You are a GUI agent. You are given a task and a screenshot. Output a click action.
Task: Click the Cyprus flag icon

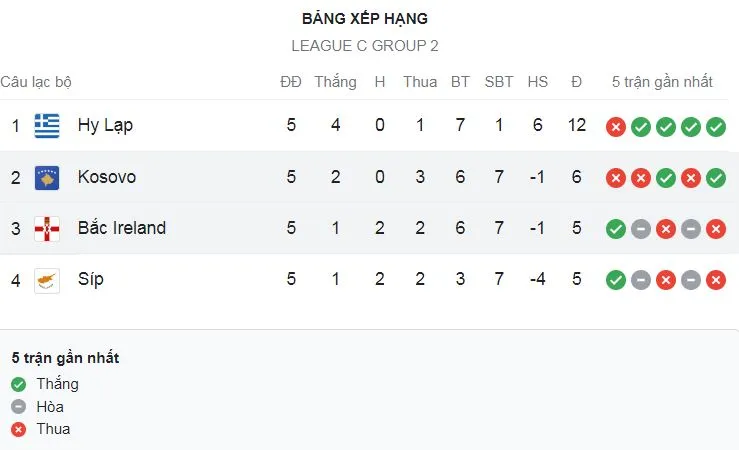point(47,280)
